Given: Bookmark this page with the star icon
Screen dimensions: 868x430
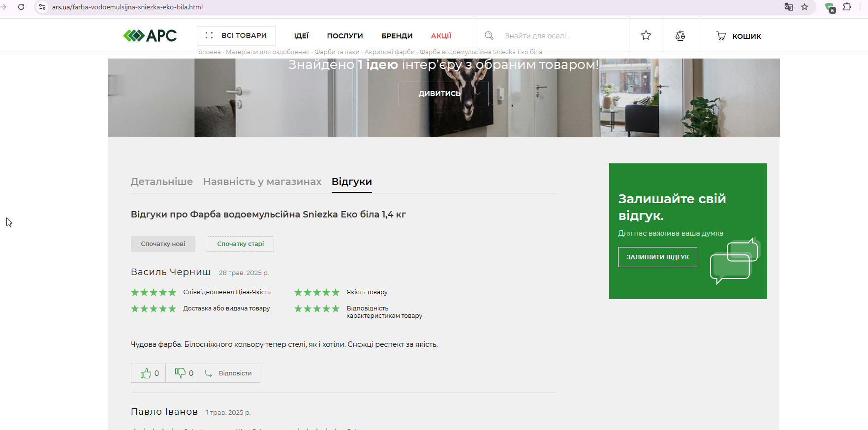Looking at the screenshot, I should pos(805,7).
